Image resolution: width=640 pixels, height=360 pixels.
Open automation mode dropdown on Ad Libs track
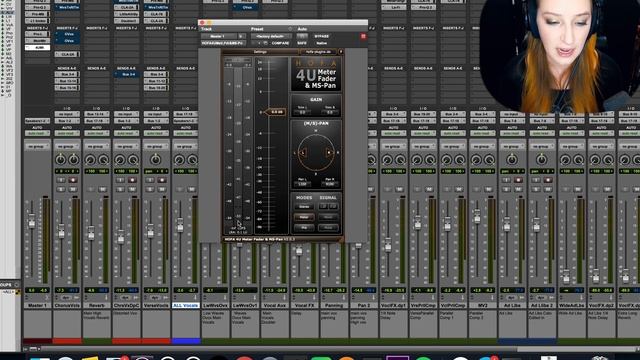[512, 133]
